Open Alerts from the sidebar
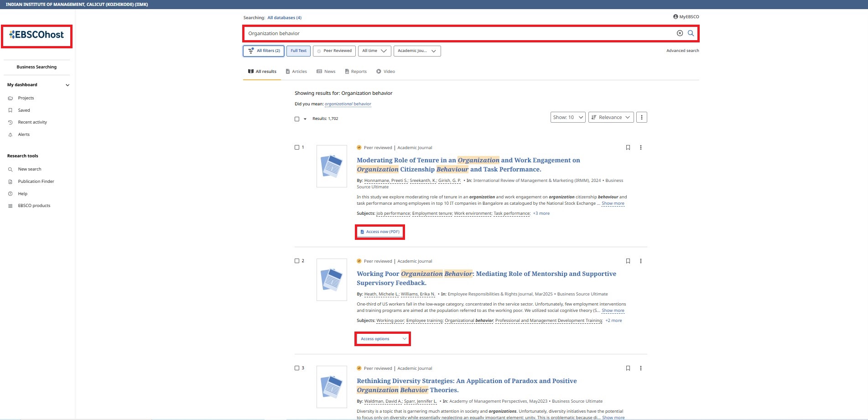Screen dimensions: 868x420 click(x=24, y=135)
